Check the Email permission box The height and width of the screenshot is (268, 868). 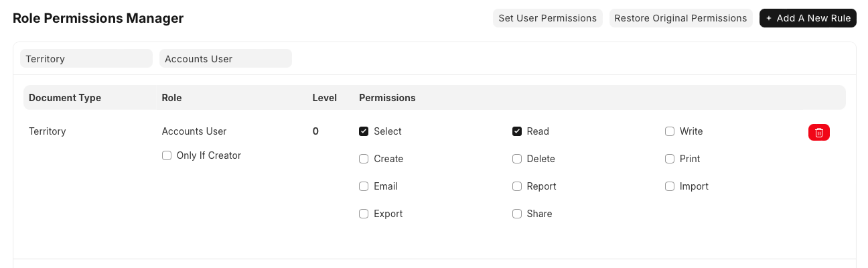pyautogui.click(x=364, y=186)
